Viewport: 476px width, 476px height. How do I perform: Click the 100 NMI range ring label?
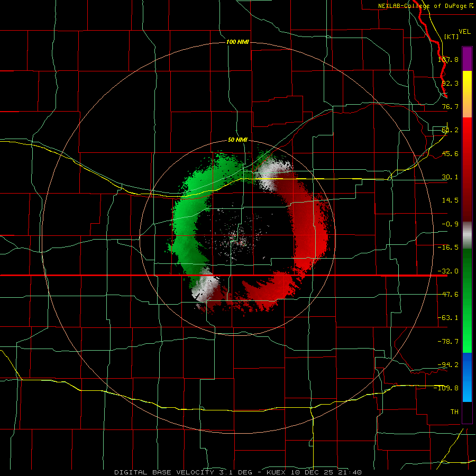pos(237,42)
